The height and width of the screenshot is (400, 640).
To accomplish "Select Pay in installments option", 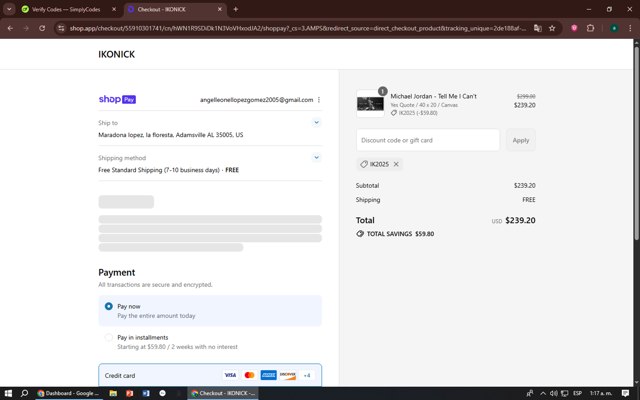I will (x=108, y=337).
